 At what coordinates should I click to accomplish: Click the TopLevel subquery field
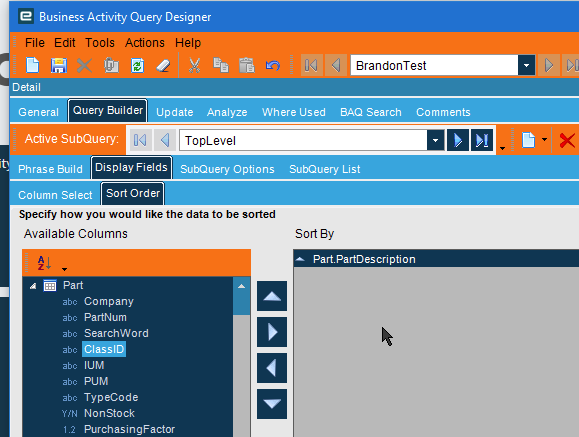pos(303,140)
